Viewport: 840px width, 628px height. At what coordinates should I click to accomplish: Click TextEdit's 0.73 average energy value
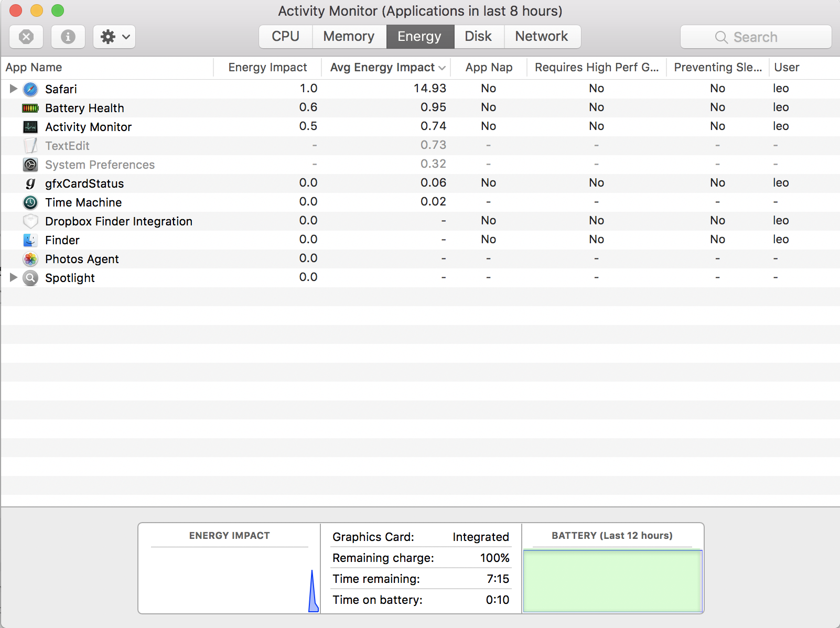(x=433, y=145)
